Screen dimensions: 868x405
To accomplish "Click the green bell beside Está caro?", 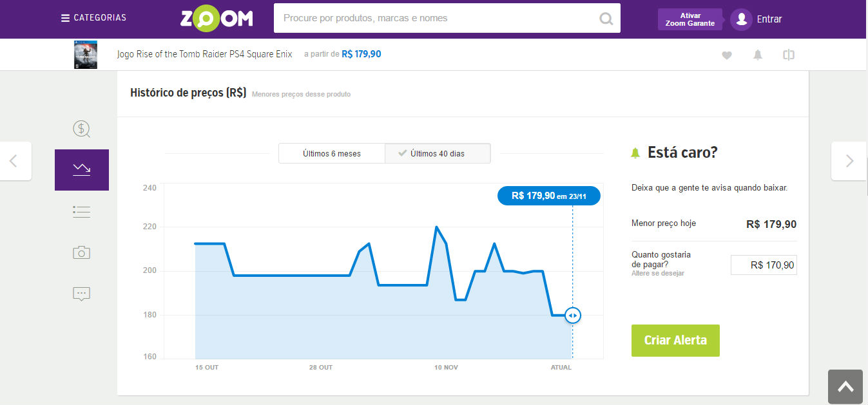I will [635, 153].
